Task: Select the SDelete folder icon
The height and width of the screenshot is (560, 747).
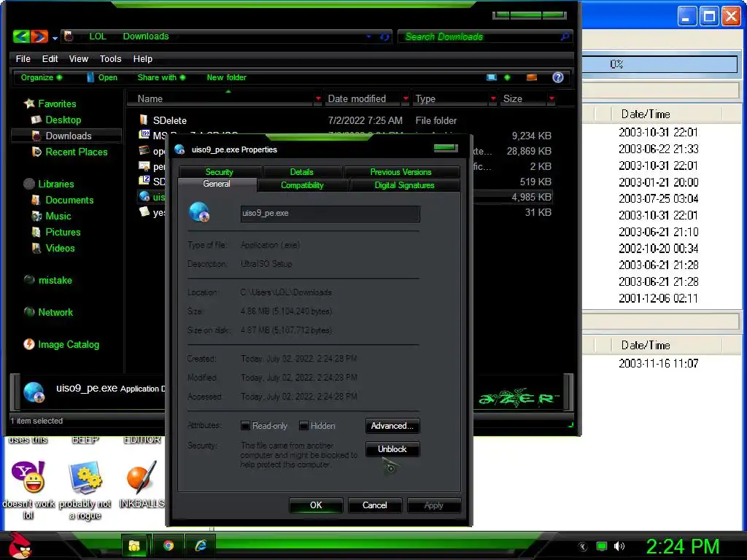Action: [144, 120]
